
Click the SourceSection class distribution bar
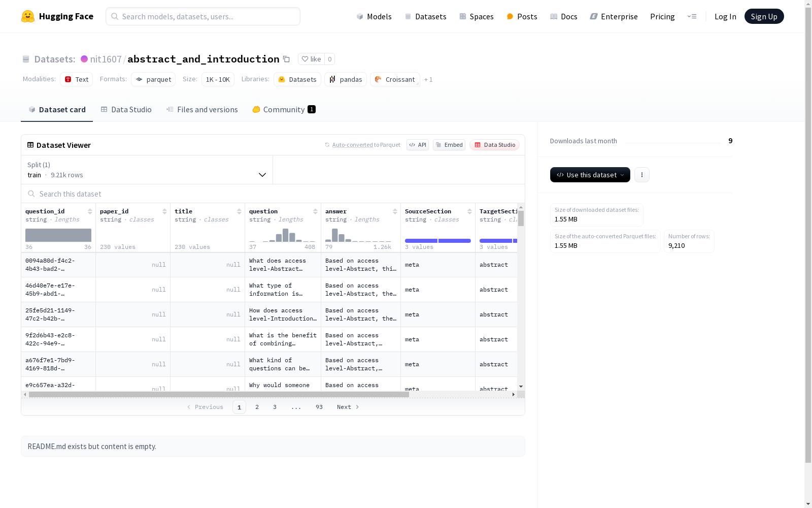pyautogui.click(x=438, y=241)
